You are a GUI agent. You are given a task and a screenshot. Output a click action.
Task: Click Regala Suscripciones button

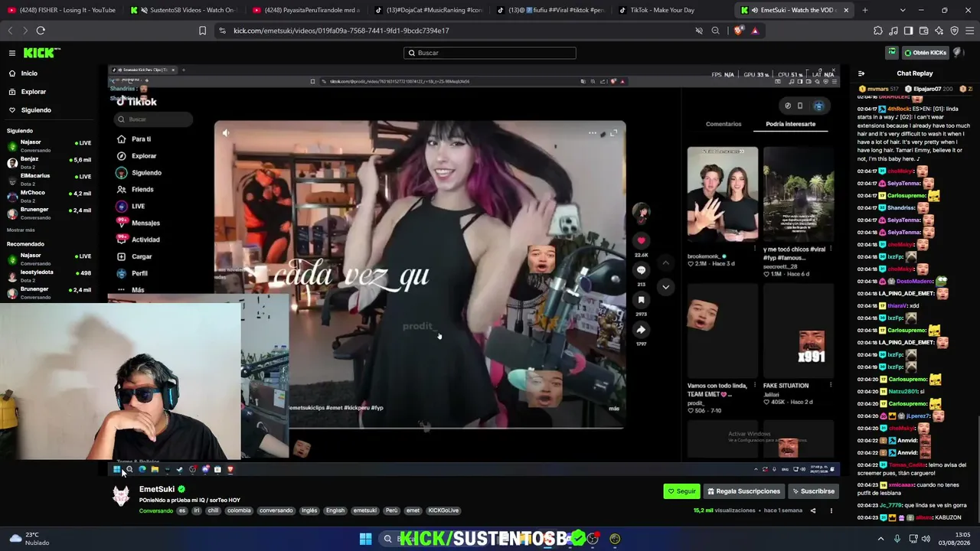(x=743, y=491)
